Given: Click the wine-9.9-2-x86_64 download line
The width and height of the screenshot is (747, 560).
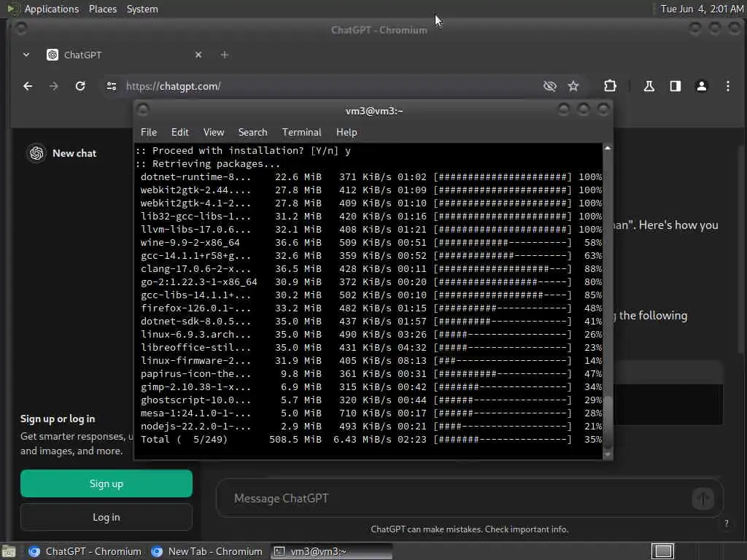Looking at the screenshot, I should (371, 243).
